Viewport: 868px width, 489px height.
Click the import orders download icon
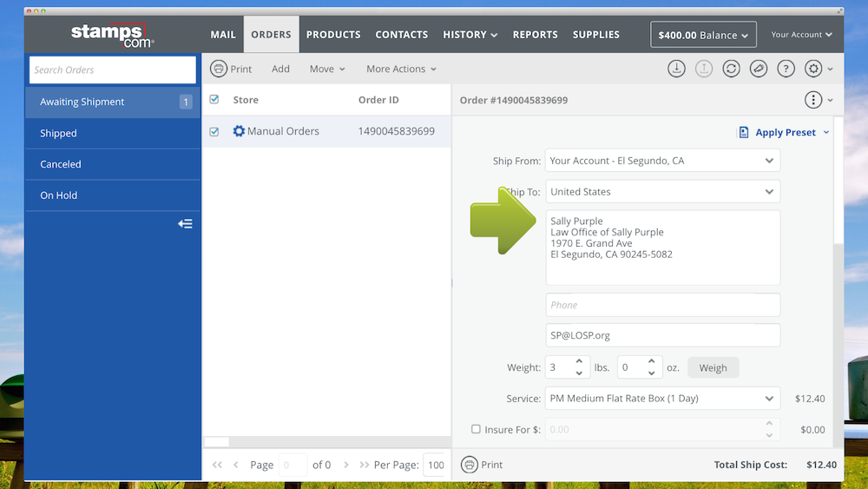click(676, 69)
